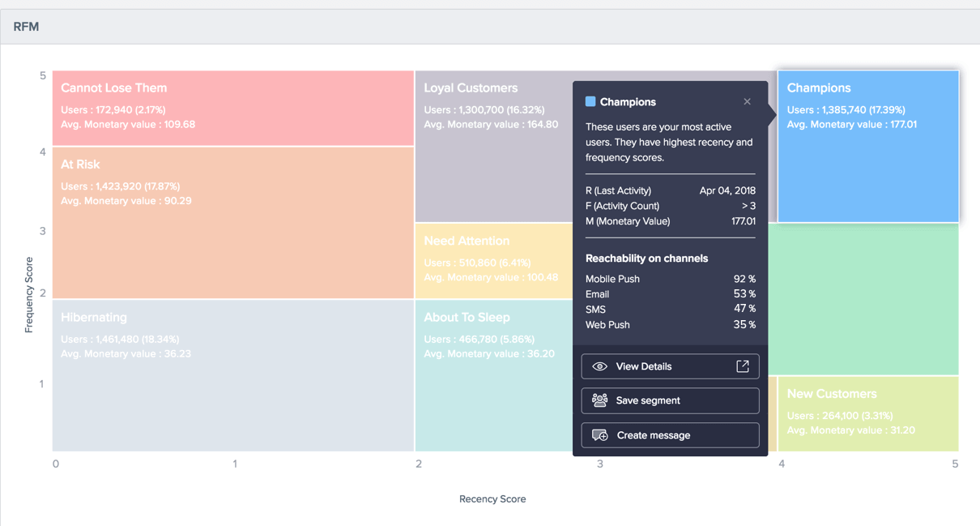The width and height of the screenshot is (980, 526).
Task: Click the eye icon on View Details
Action: coord(599,366)
